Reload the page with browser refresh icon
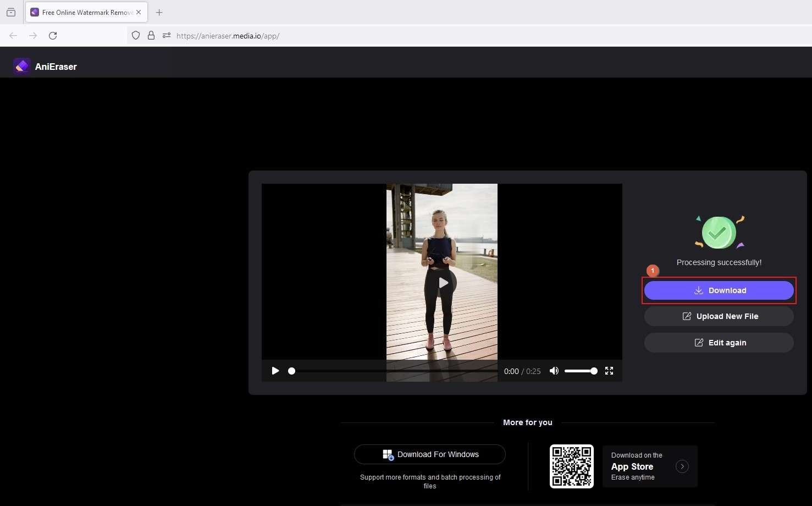812x506 pixels. [x=53, y=36]
